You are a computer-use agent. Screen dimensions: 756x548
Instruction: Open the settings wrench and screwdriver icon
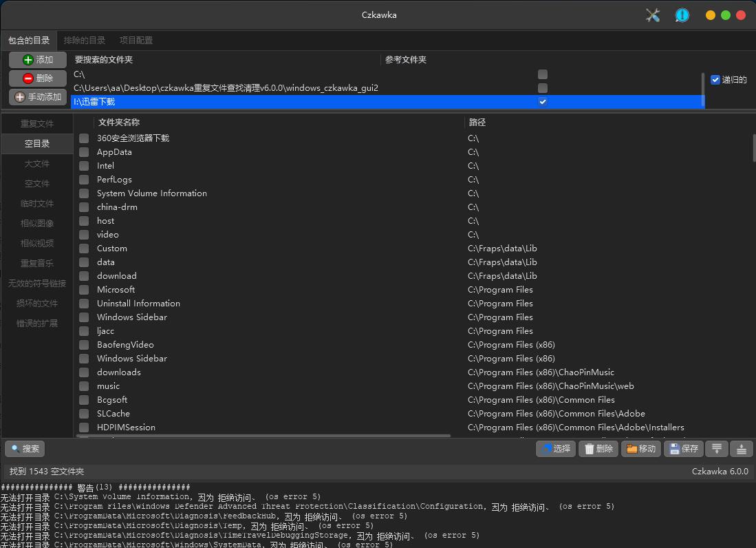(652, 15)
